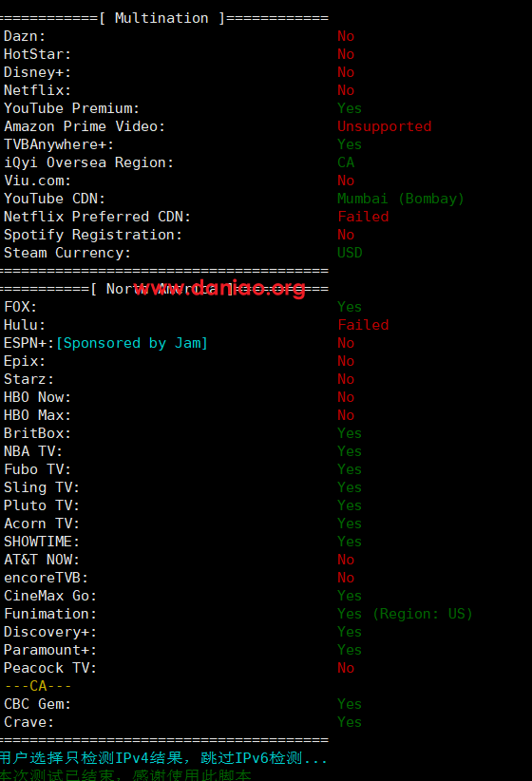Click the Sponsored by Jam text

click(x=131, y=343)
